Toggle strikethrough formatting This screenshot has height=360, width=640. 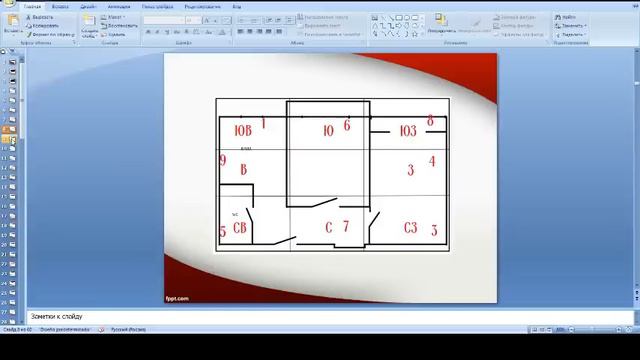[177, 31]
